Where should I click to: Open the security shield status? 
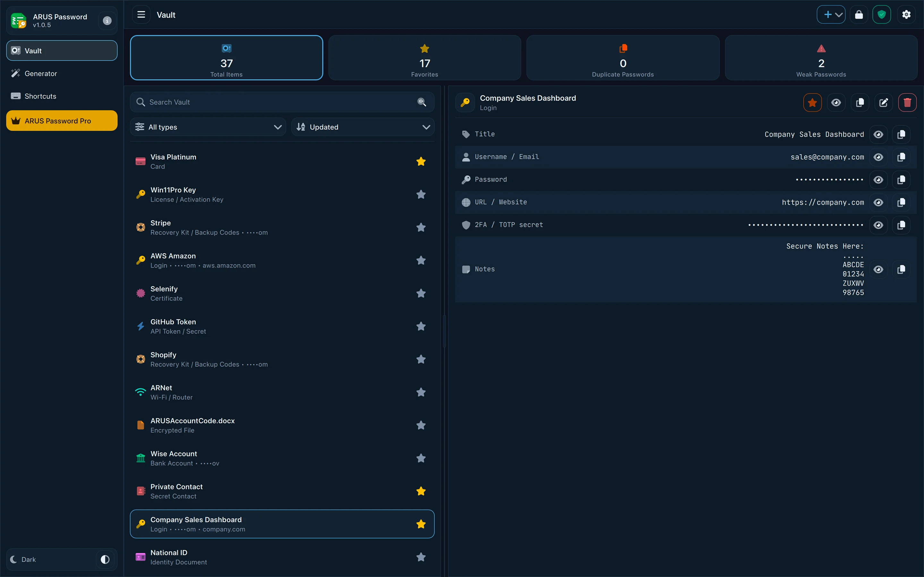tap(882, 14)
